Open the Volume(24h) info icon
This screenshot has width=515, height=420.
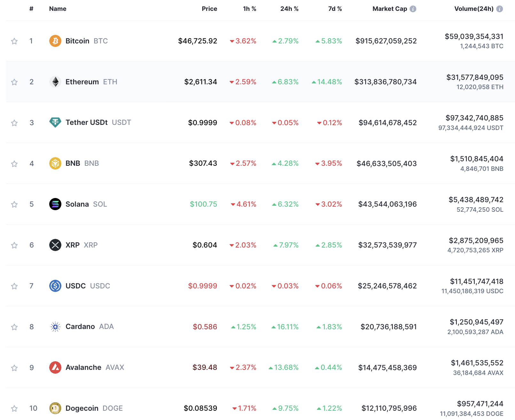pyautogui.click(x=500, y=9)
